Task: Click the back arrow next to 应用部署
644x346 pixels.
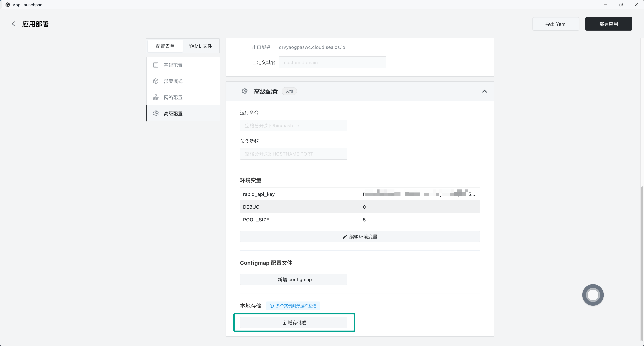Action: [13, 24]
